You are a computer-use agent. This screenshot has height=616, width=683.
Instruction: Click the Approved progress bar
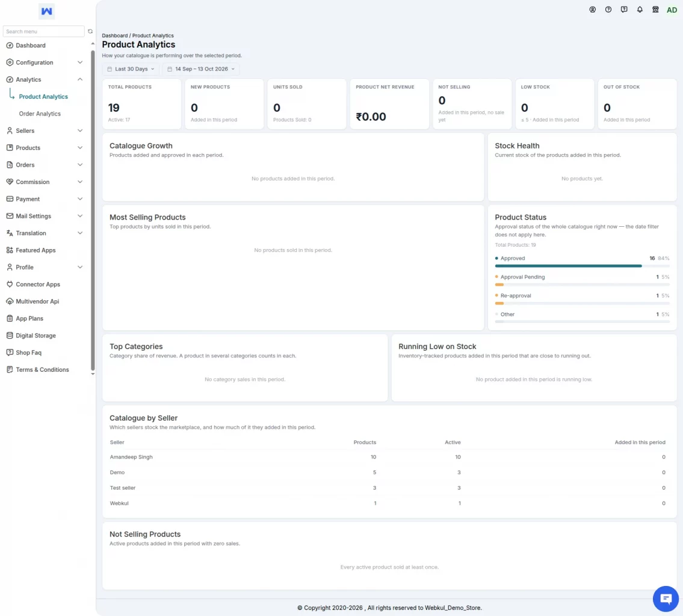[x=582, y=265]
